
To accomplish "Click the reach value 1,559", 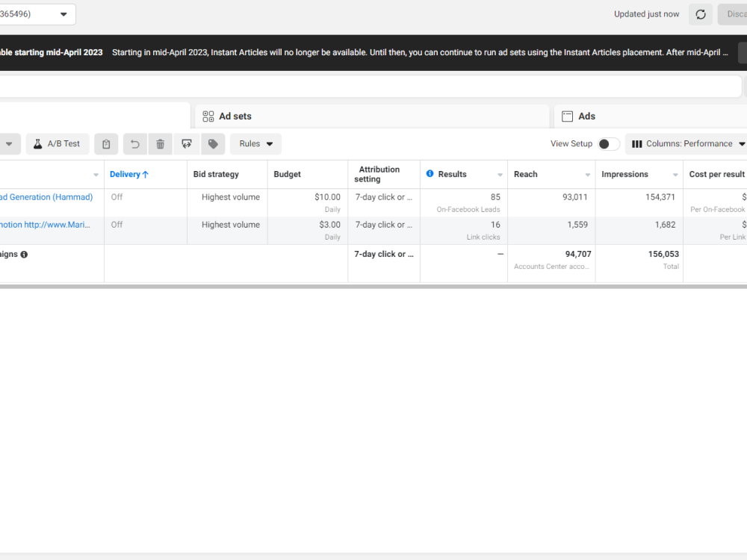I will tap(577, 225).
